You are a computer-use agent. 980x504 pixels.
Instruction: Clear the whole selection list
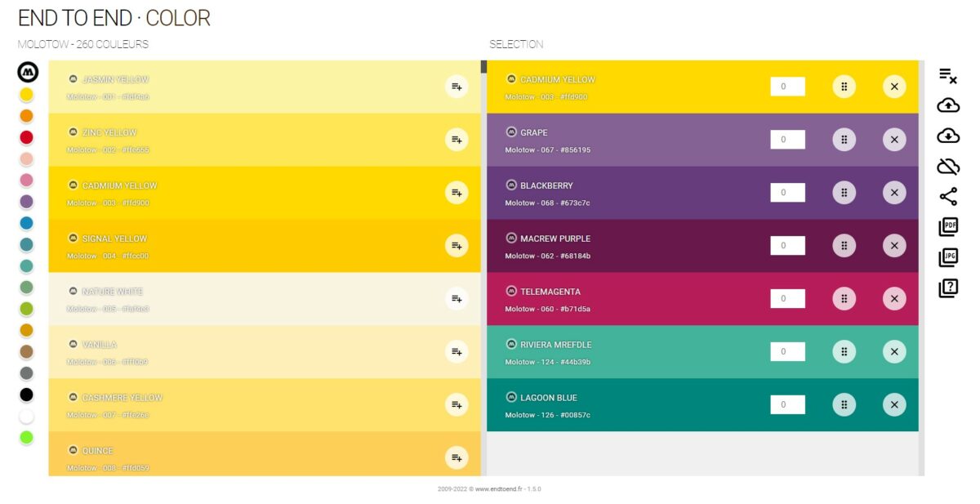(x=947, y=75)
